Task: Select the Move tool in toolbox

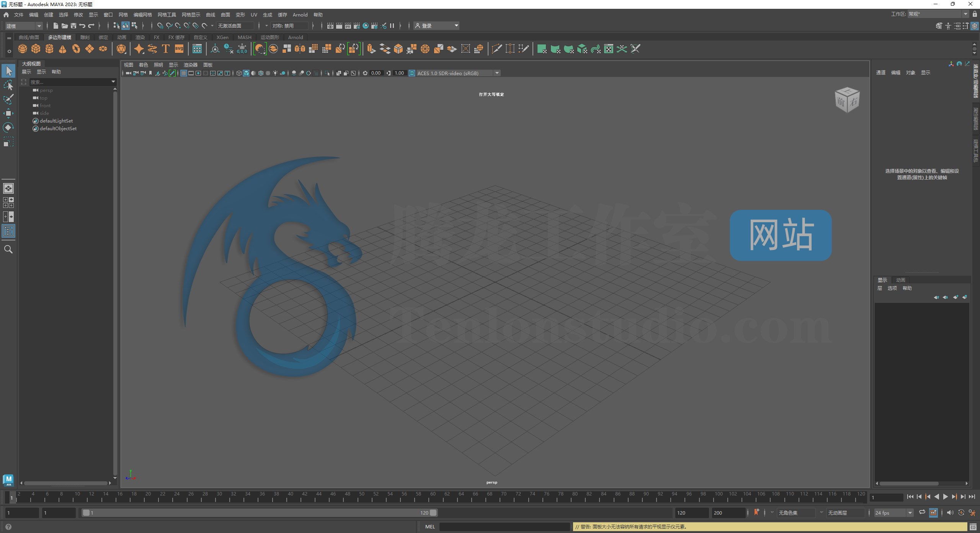Action: click(8, 113)
